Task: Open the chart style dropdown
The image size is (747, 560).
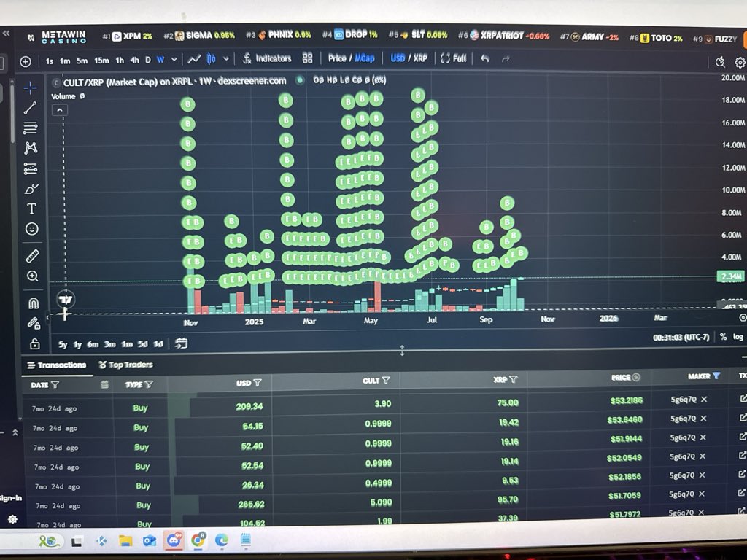Action: pos(225,59)
